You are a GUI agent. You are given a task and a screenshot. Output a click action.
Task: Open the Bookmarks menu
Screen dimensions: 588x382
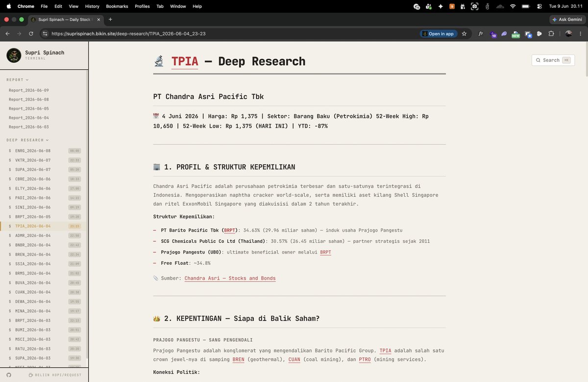(x=117, y=6)
